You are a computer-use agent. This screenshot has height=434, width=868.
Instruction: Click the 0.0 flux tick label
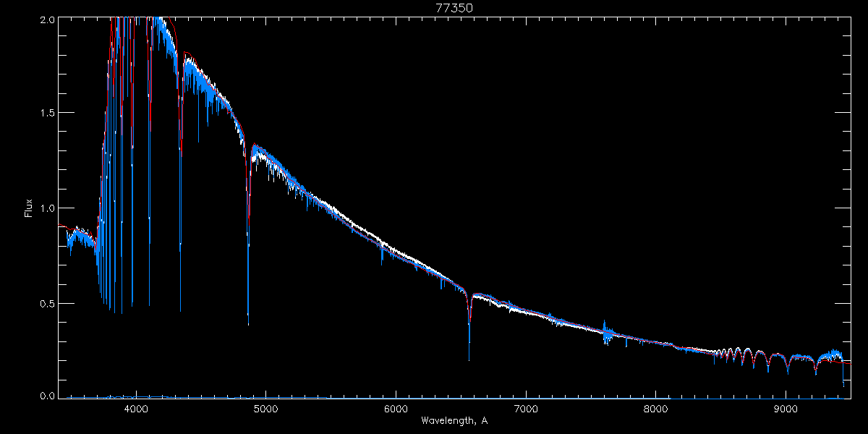coord(46,396)
